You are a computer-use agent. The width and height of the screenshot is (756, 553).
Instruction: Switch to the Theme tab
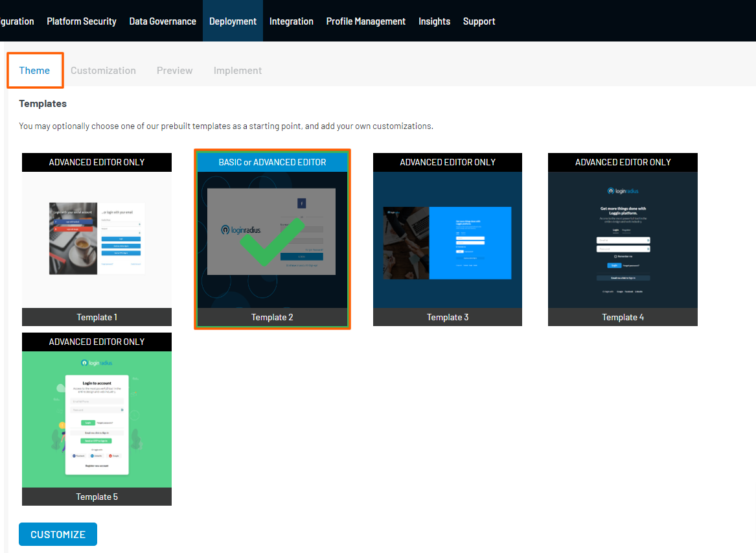click(34, 71)
